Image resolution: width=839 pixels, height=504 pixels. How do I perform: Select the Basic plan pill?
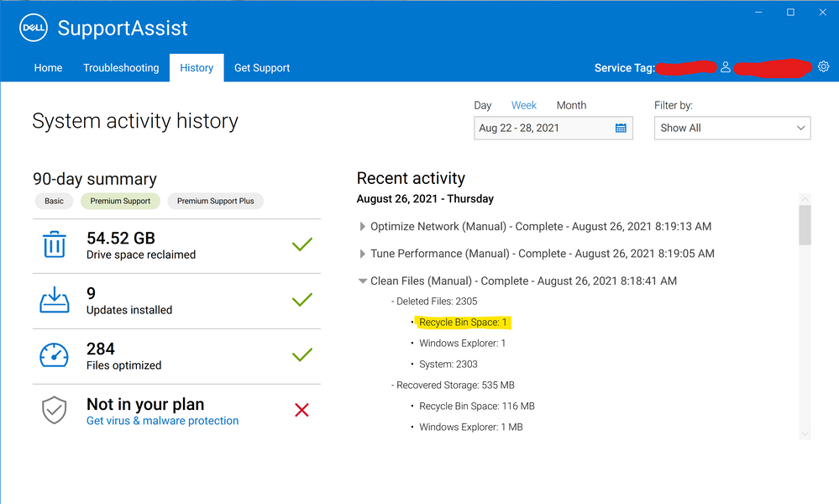54,201
